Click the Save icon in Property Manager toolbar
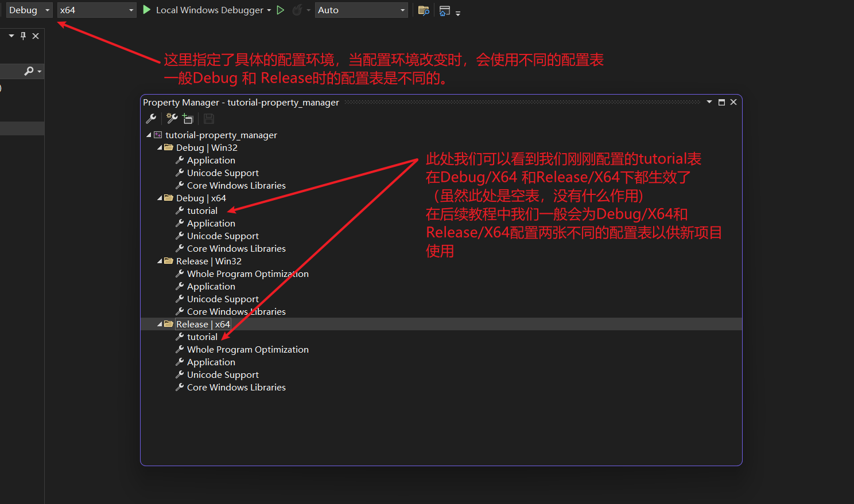 pos(209,119)
